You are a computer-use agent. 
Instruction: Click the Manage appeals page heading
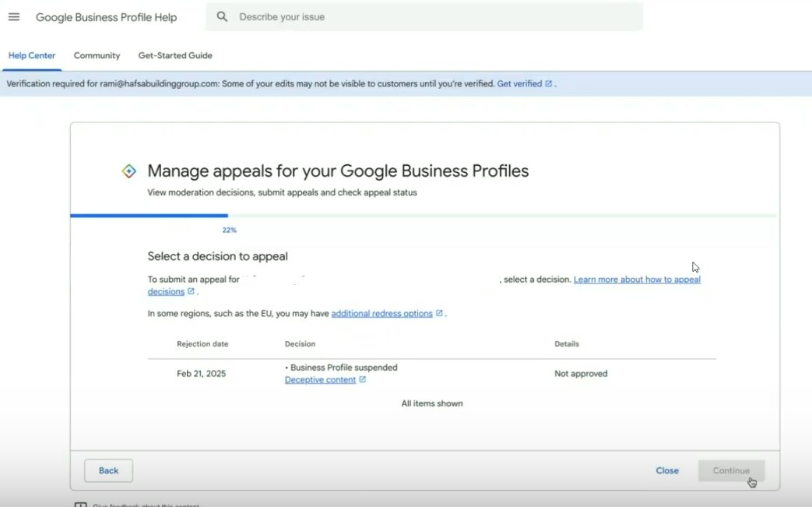(338, 171)
